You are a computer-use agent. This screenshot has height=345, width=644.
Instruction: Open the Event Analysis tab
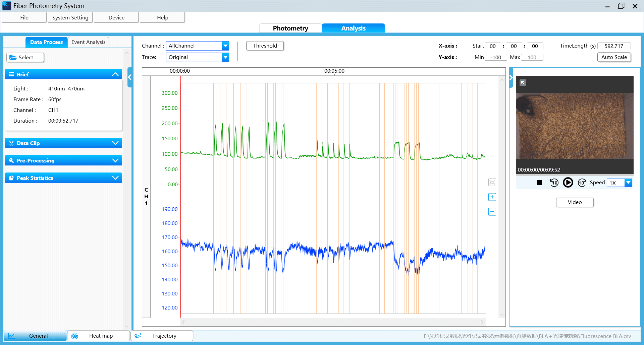click(88, 42)
